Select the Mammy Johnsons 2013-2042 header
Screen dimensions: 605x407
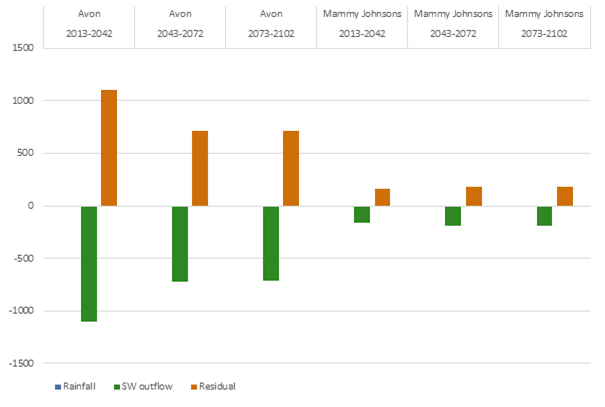pos(362,23)
